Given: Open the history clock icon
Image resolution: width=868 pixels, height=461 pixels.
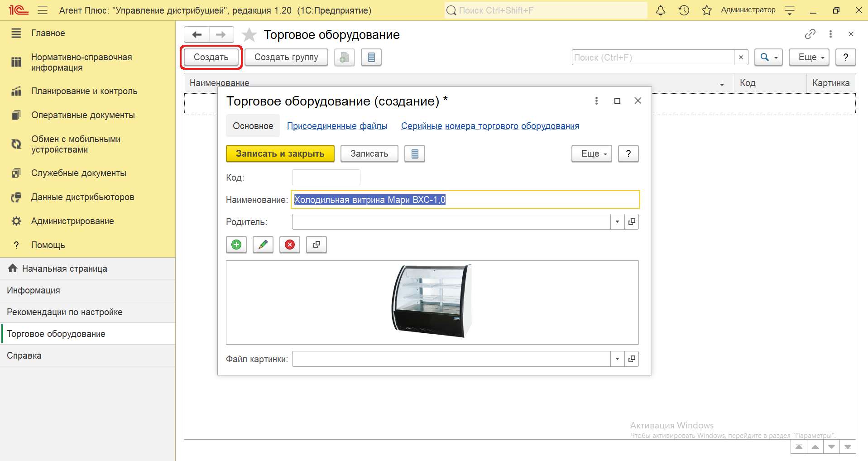Looking at the screenshot, I should point(684,10).
